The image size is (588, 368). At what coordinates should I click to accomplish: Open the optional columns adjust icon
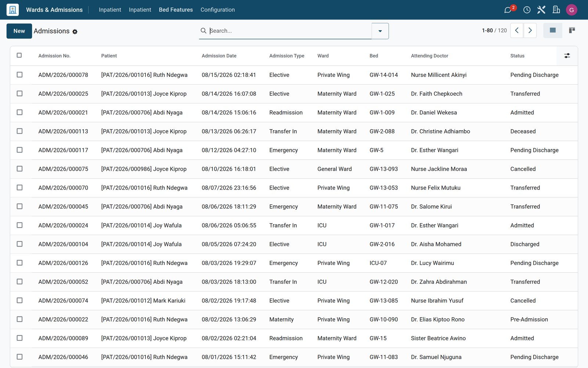tap(567, 56)
